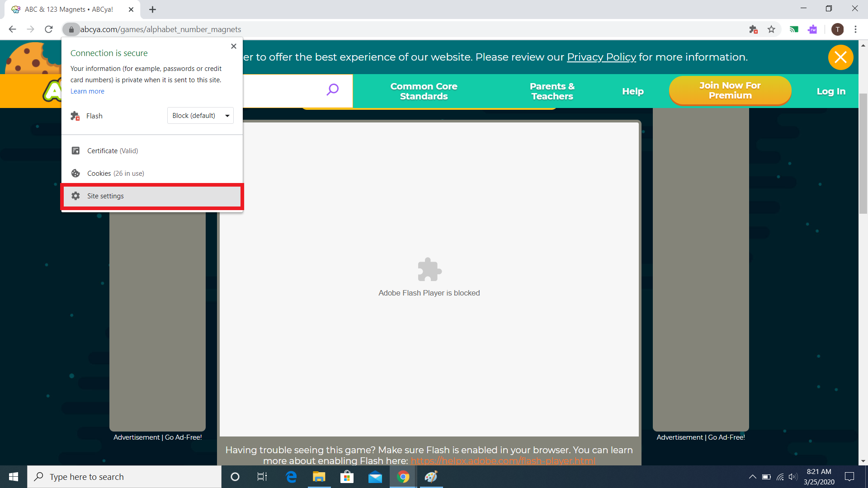
Task: Click Join Now For Premium button
Action: pyautogui.click(x=730, y=90)
